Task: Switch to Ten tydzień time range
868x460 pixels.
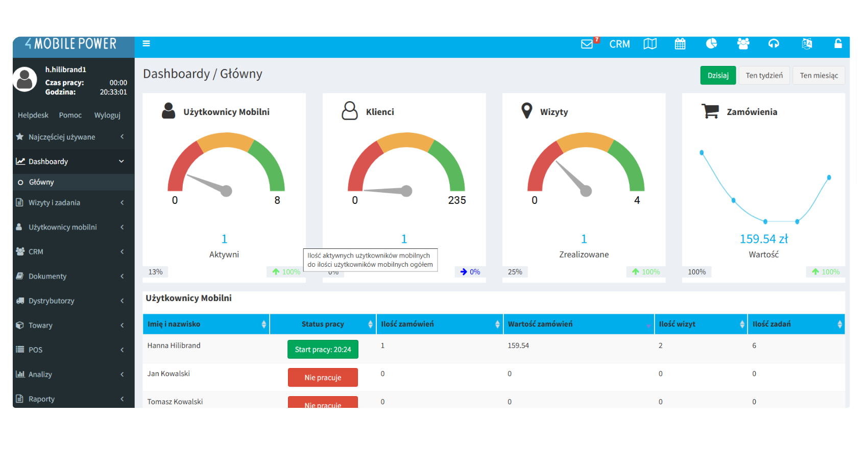Action: point(764,76)
